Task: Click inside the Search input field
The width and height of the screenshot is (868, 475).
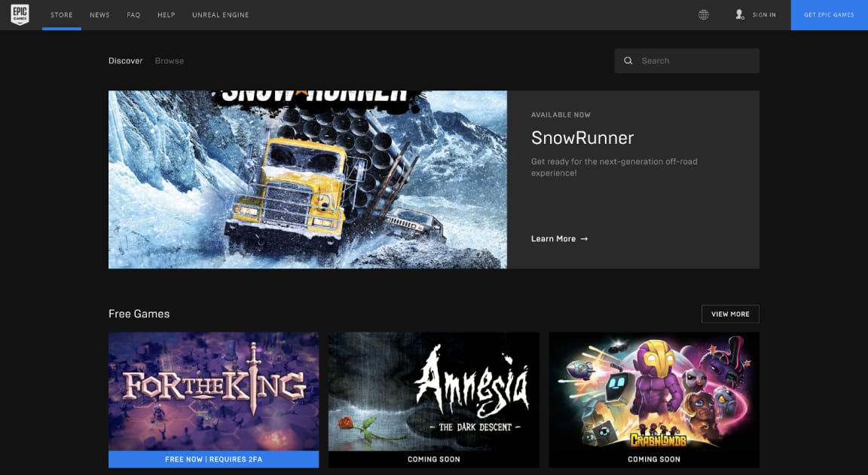Action: pos(693,61)
